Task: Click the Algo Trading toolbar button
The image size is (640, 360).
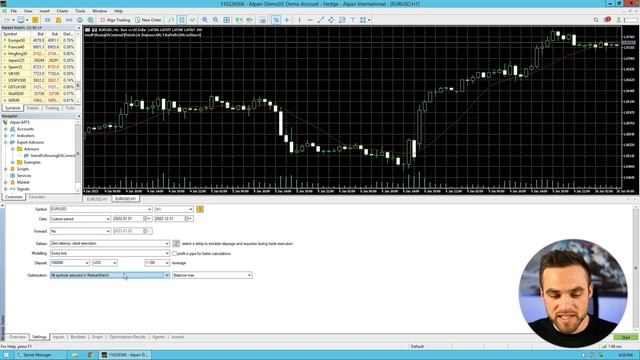Action: tap(115, 20)
